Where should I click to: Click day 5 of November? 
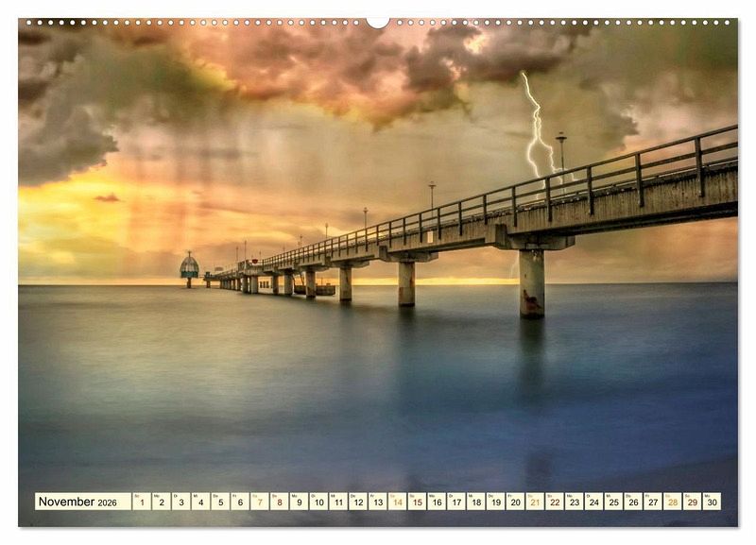pyautogui.click(x=220, y=502)
